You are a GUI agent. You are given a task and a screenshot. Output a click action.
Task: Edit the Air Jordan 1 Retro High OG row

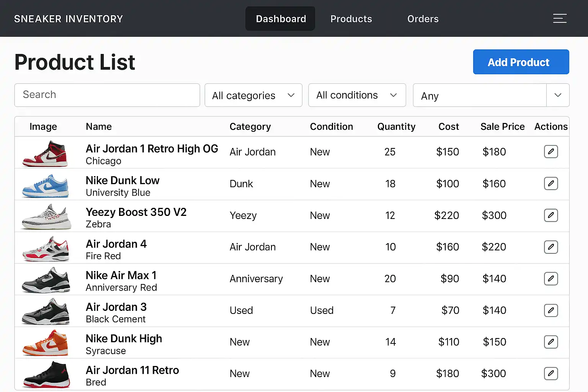551,152
